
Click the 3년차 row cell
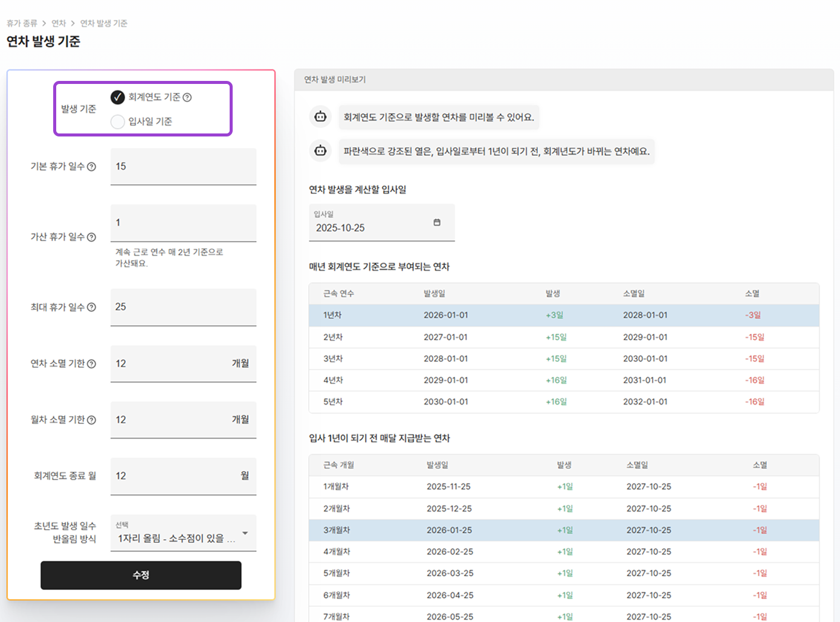click(x=333, y=359)
